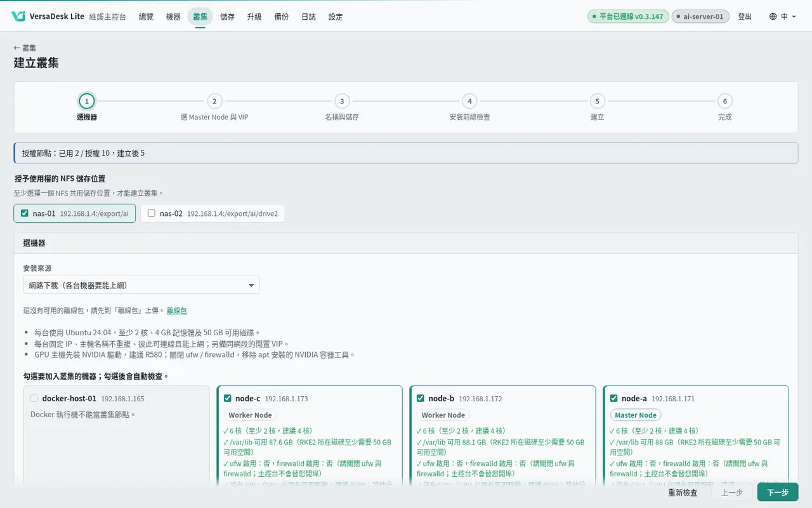This screenshot has height=508, width=812.
Task: Expand the 中 language dropdown chevron
Action: point(794,17)
